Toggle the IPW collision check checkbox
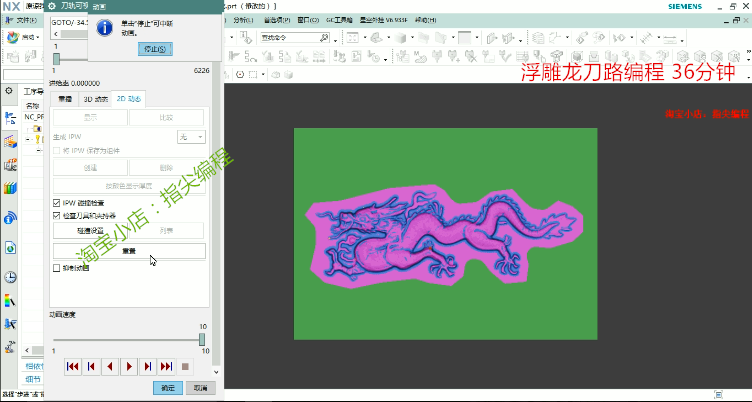 pos(56,202)
